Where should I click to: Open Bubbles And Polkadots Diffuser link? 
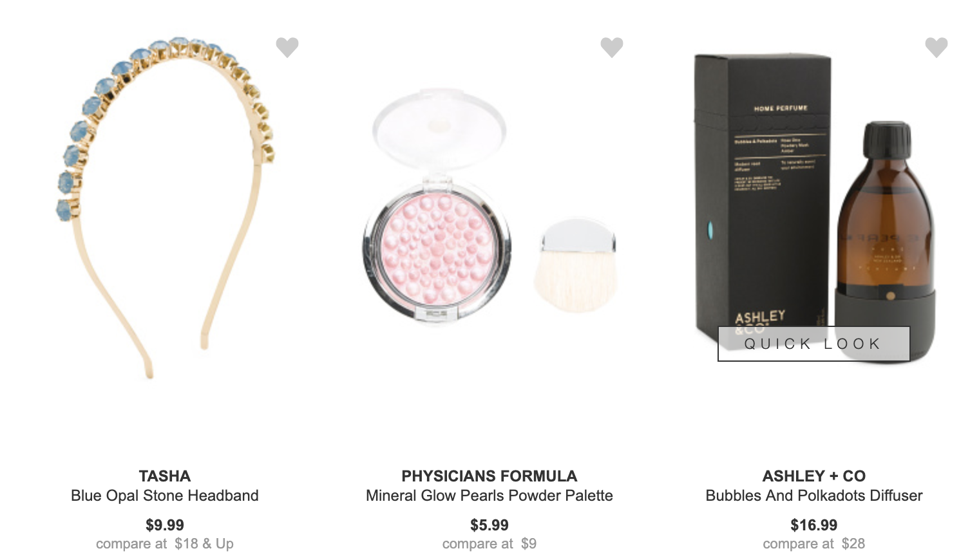814,496
